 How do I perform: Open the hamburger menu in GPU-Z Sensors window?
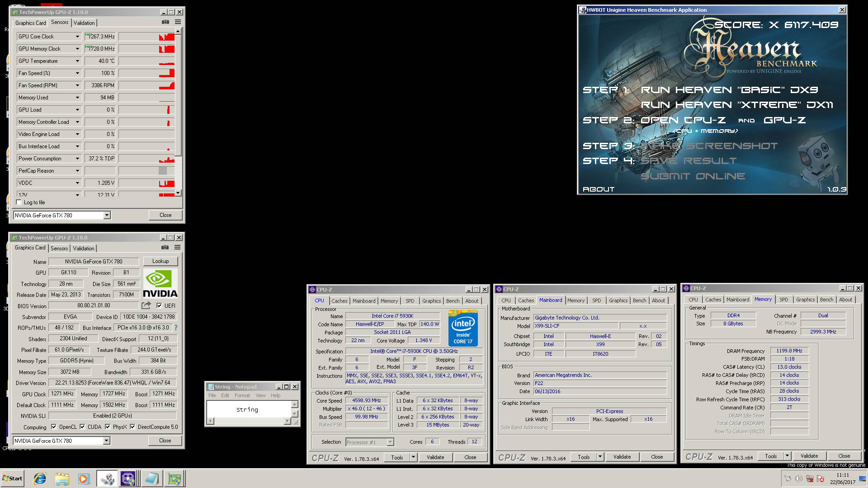(x=178, y=22)
